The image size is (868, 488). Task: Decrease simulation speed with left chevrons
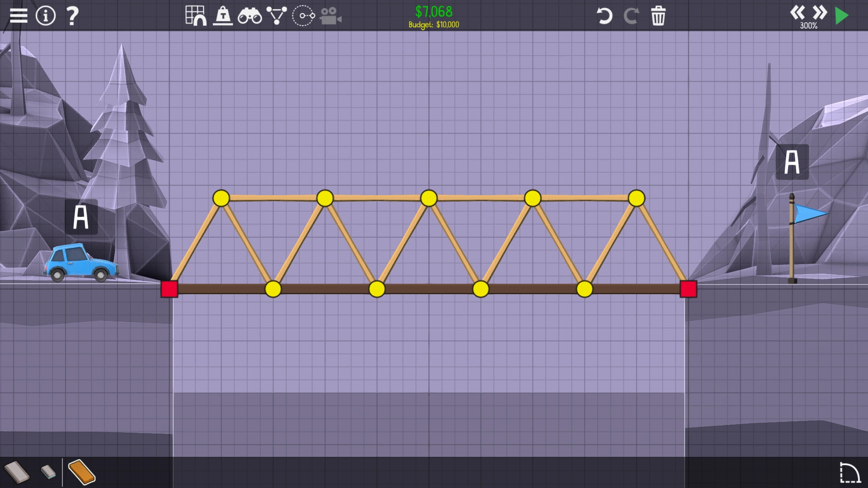coord(797,13)
